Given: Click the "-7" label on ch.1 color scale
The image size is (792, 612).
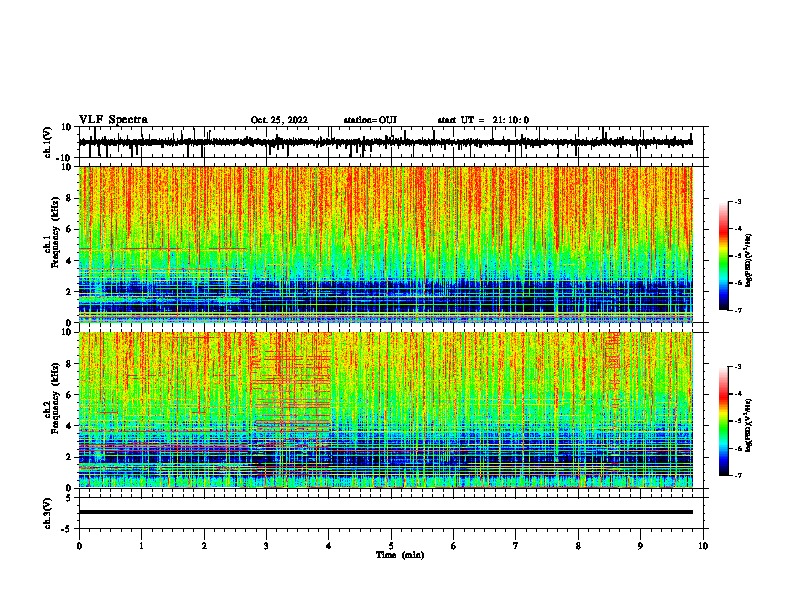Looking at the screenshot, I should 737,310.
